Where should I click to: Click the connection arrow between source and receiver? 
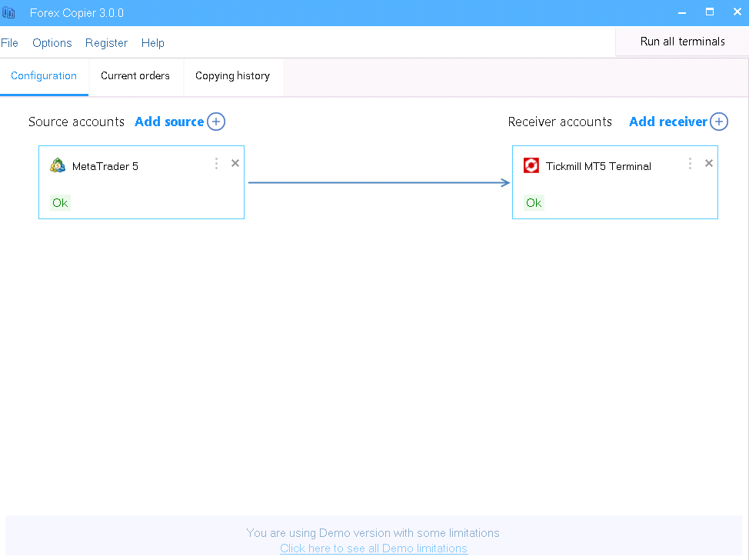[379, 182]
